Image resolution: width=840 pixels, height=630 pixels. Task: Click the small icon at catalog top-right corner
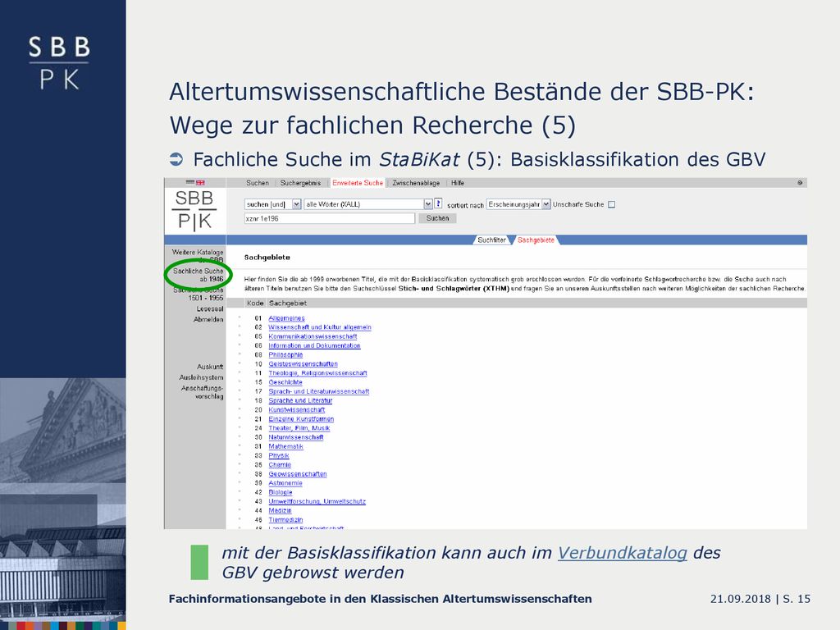tap(800, 183)
